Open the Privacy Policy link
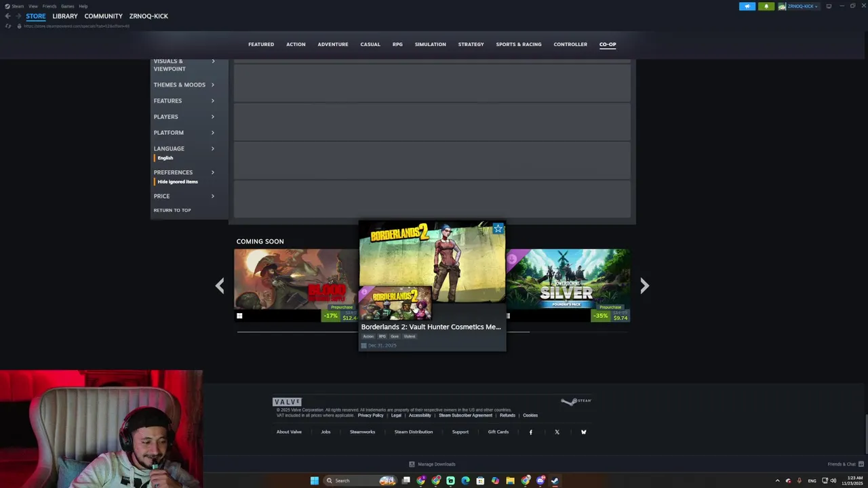Viewport: 868px width, 488px height. [370, 415]
